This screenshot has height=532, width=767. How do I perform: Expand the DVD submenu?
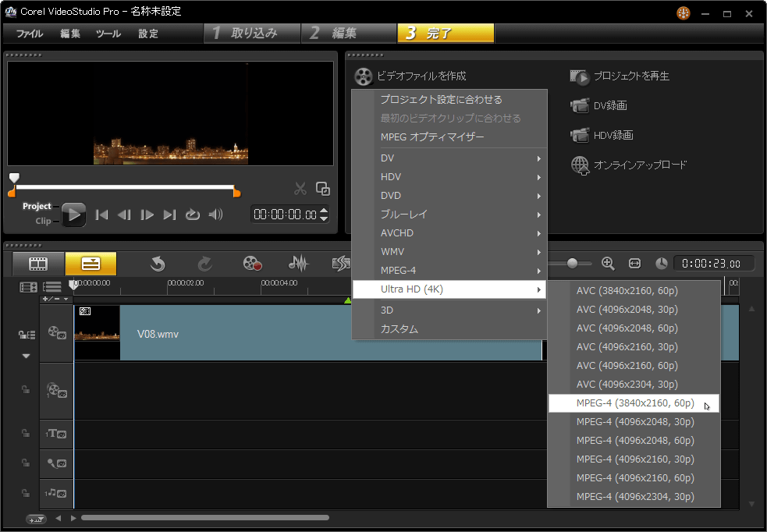449,196
